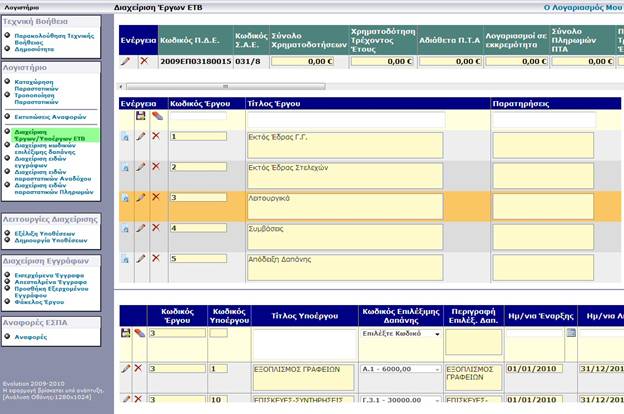Image resolution: width=624 pixels, height=414 pixels.
Task: Select Εκτυπώσεις Αναφορών in the sidebar
Action: [x=47, y=117]
